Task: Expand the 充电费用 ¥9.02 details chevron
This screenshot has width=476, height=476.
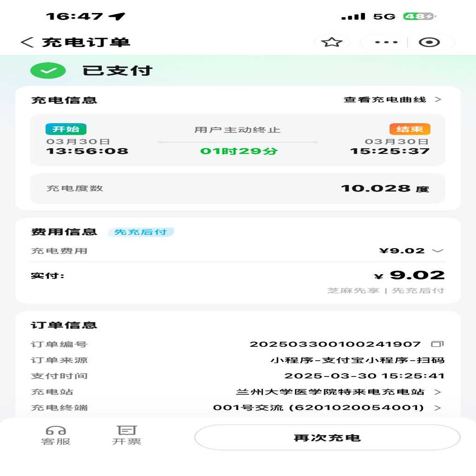Action: 437,251
